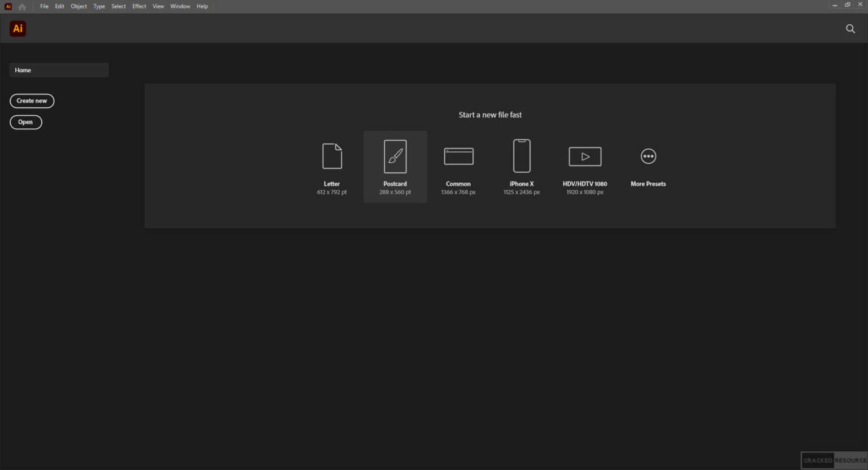
Task: Click the '288 x 560 pt' size text
Action: click(x=395, y=192)
